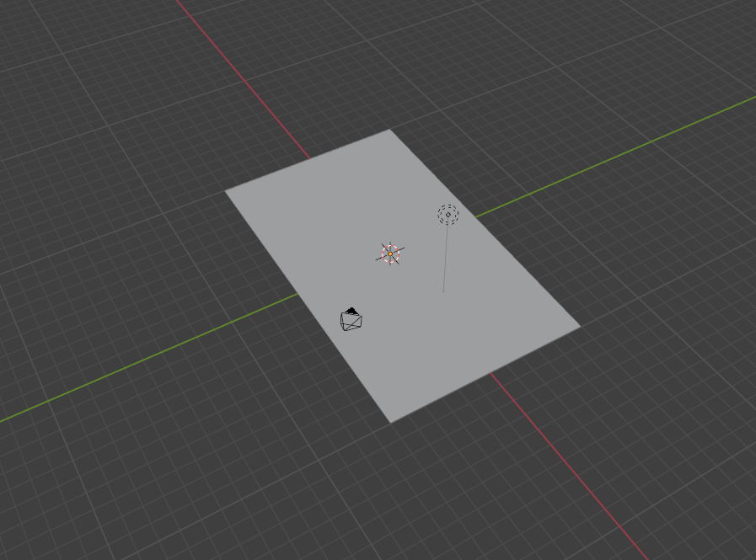The width and height of the screenshot is (756, 560).
Task: Click the bottom corner of the gray plane
Action: coord(392,420)
